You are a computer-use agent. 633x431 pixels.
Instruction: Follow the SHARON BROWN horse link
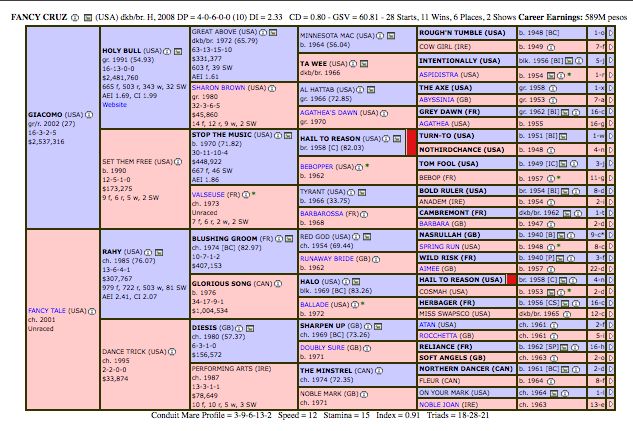point(218,88)
